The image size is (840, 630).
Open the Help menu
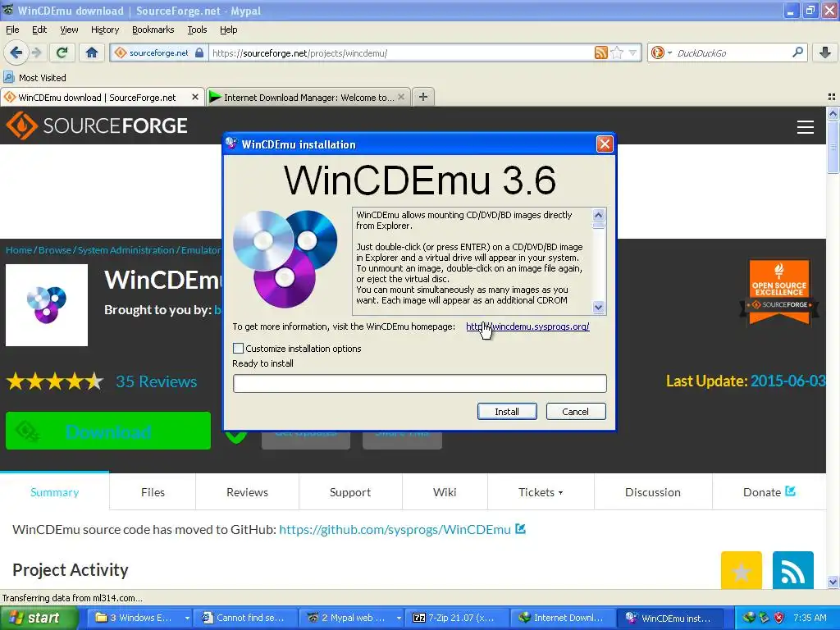[x=228, y=30]
